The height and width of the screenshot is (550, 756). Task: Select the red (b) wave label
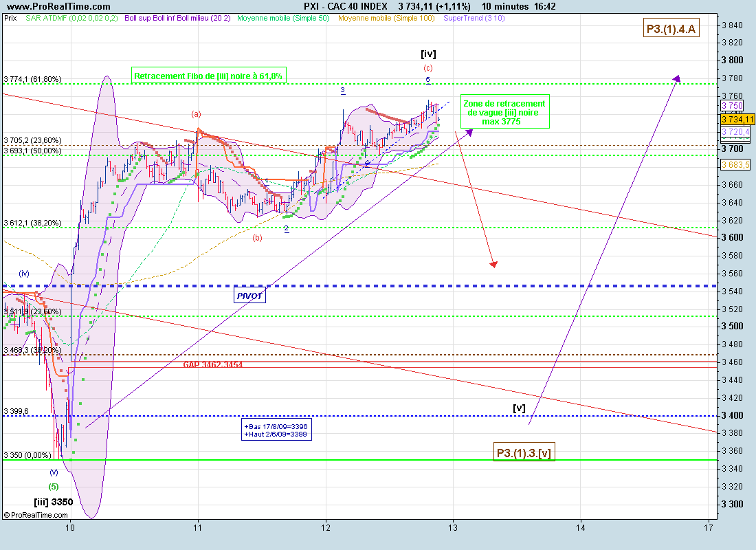coord(258,238)
